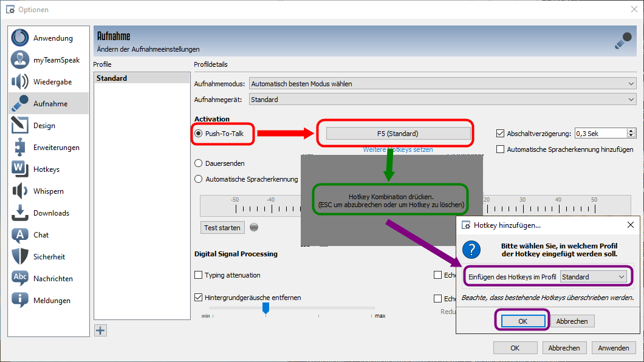Expand the Aufnahmemodus dropdown
Screen dimensions: 644x362
443,84
